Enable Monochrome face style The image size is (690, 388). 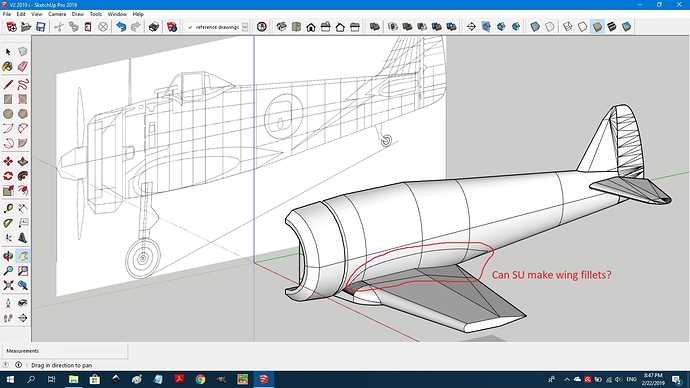click(x=626, y=27)
